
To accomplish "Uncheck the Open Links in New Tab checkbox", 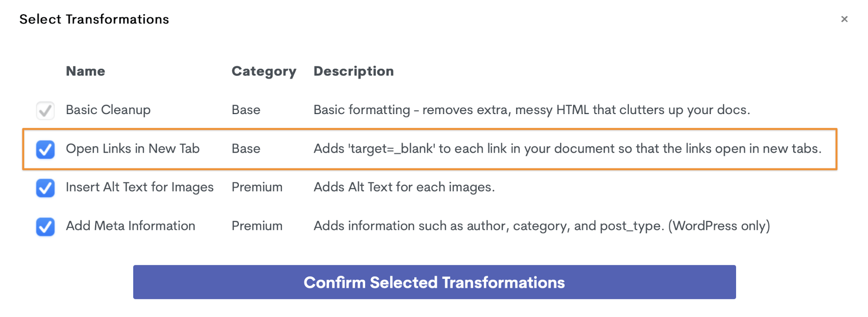I will (45, 150).
